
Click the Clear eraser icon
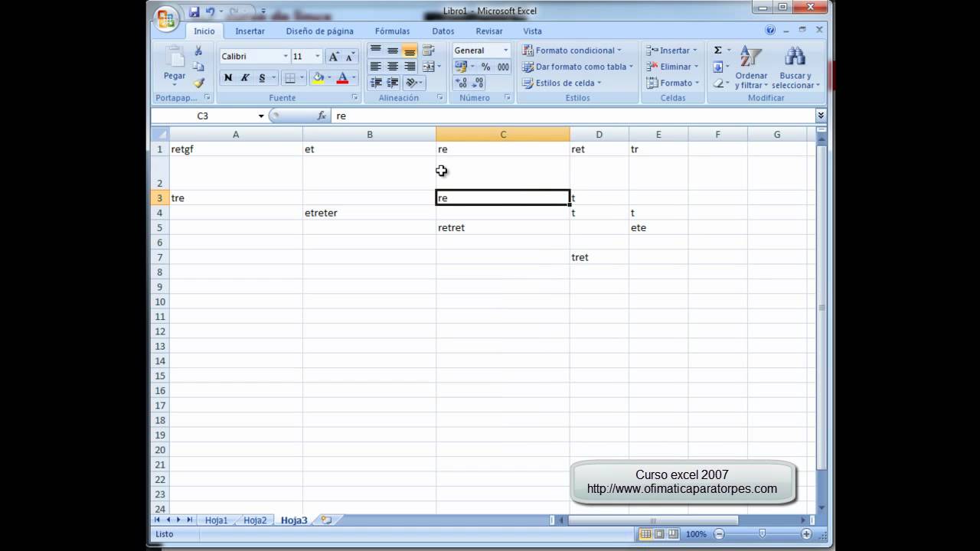[x=718, y=83]
